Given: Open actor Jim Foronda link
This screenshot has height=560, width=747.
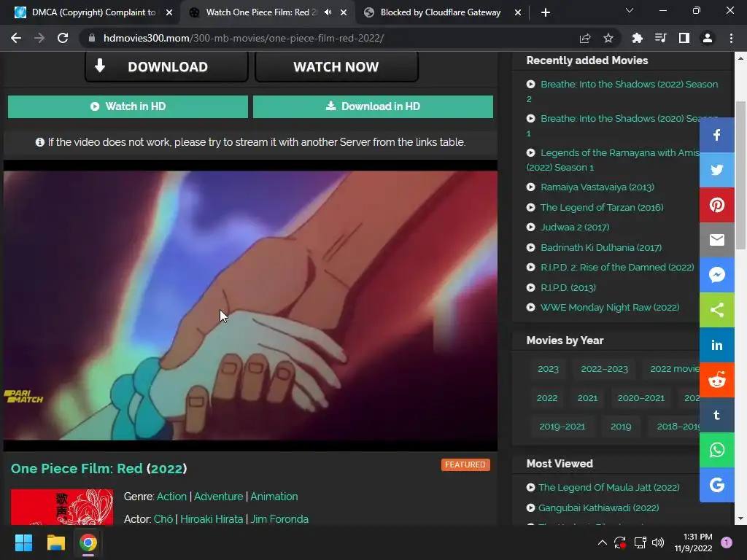Looking at the screenshot, I should (x=279, y=519).
